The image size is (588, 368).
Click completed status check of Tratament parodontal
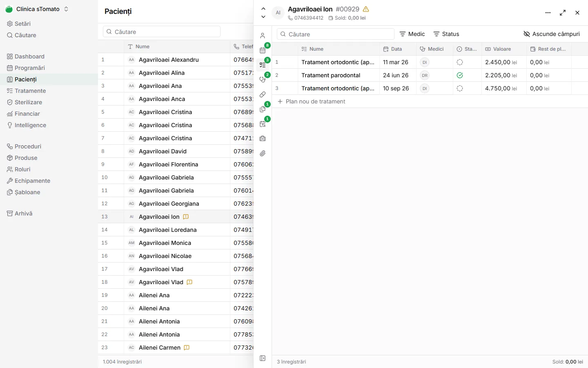pyautogui.click(x=460, y=75)
